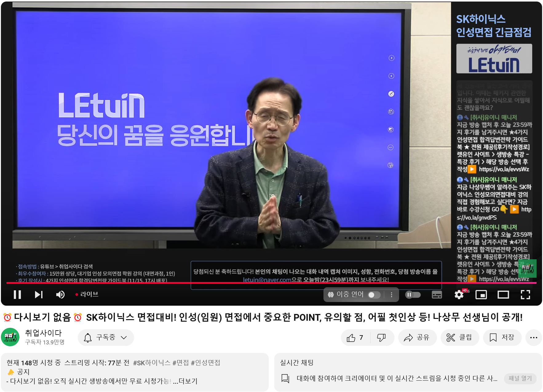The image size is (543, 392).
Task: Open the 구독중 subscription dropdown
Action: click(x=106, y=338)
